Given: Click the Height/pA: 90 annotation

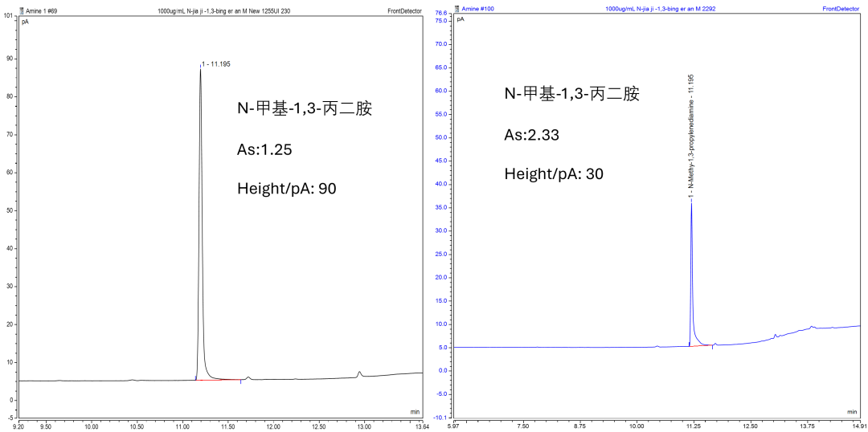Looking at the screenshot, I should coord(287,189).
